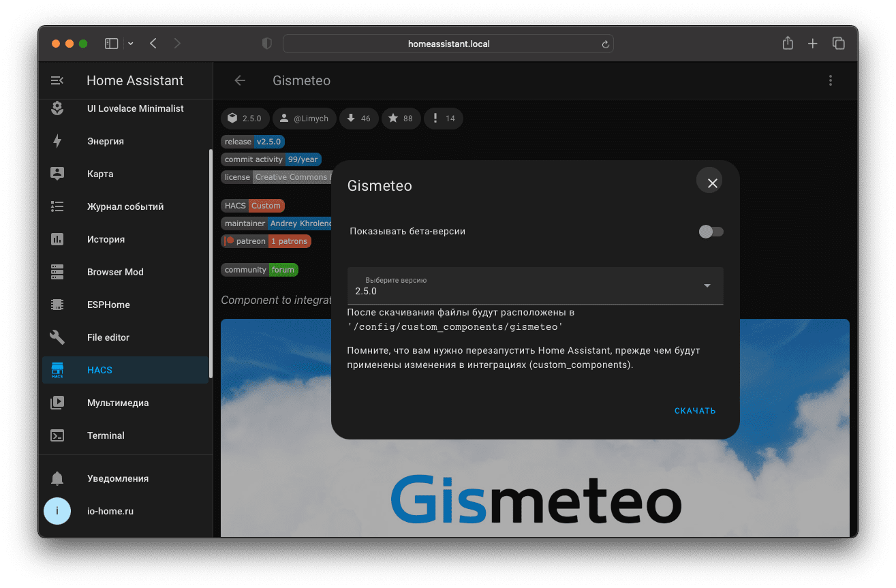The width and height of the screenshot is (896, 588).
Task: Open the maintainer Andrey Khrolenok badge
Action: coord(276,223)
